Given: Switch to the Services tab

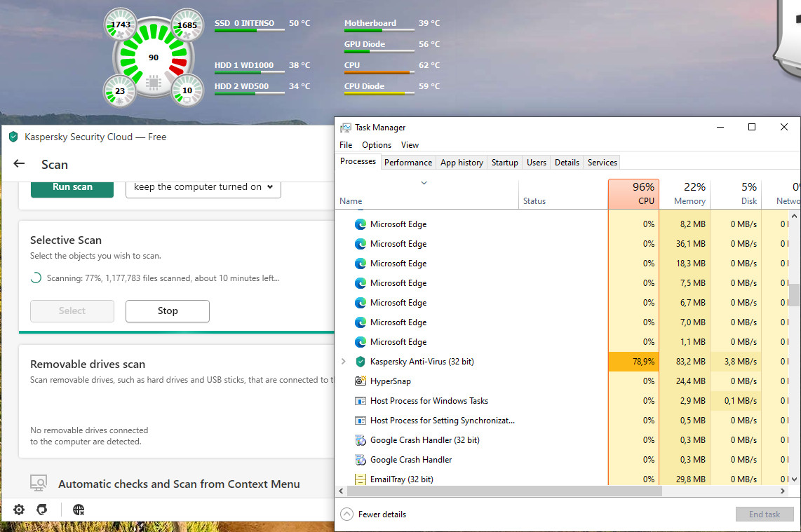Looking at the screenshot, I should click(x=603, y=163).
